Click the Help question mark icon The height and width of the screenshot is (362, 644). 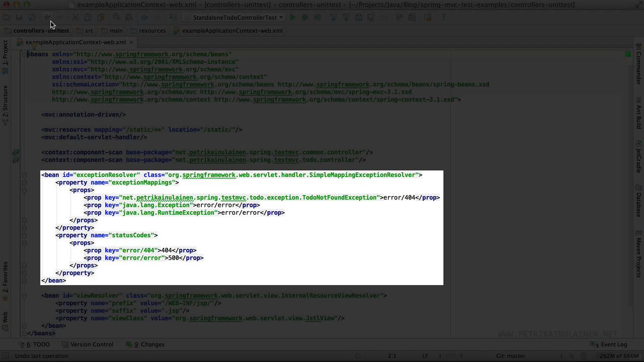tap(443, 17)
